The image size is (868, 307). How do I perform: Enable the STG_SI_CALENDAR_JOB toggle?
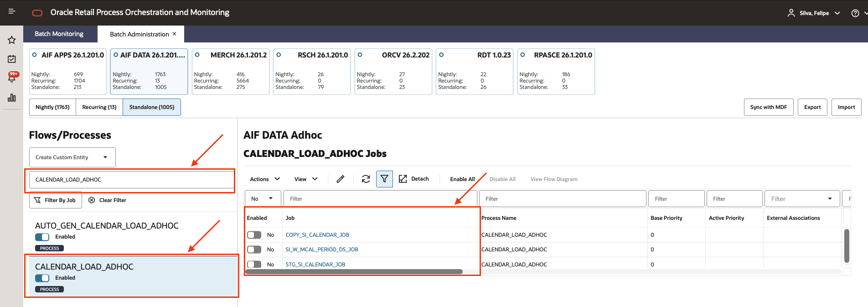[x=254, y=264]
